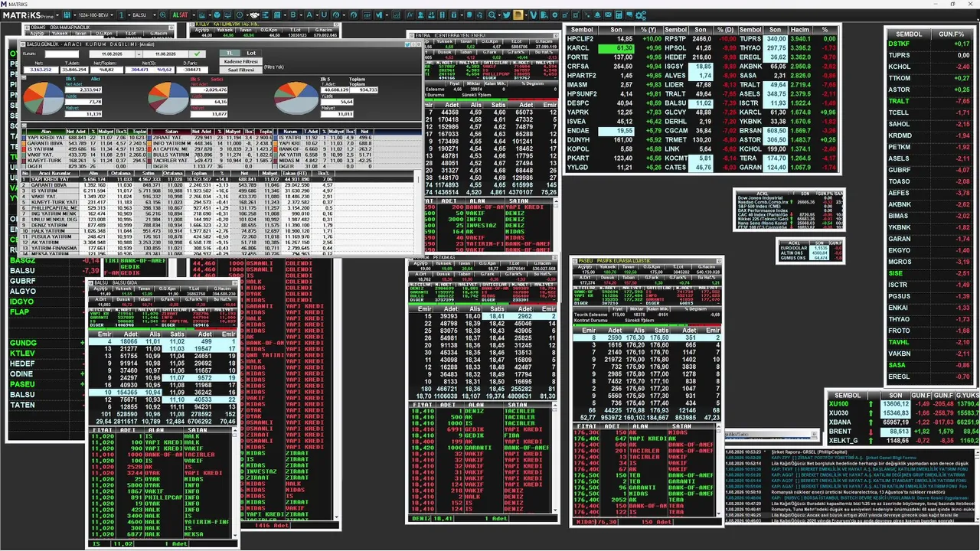Click the magnifier icon beside BALSU symbol box
980x551 pixels.
tap(162, 15)
